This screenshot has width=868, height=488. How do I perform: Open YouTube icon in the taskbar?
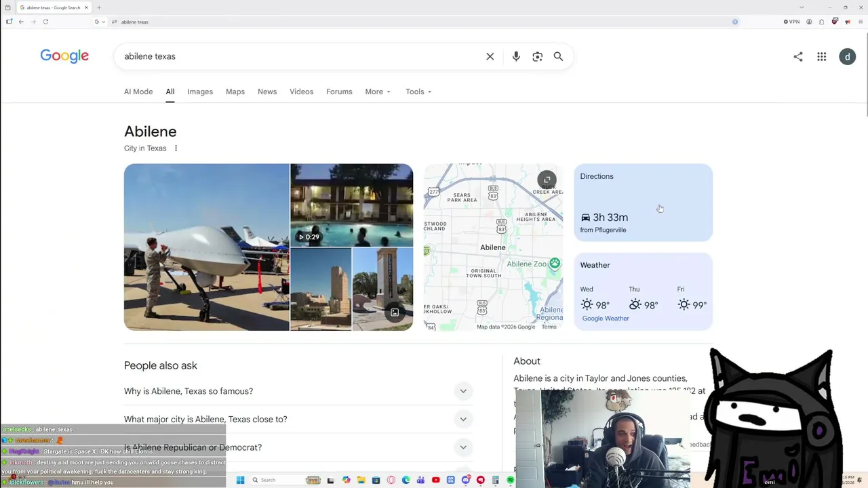coord(435,481)
